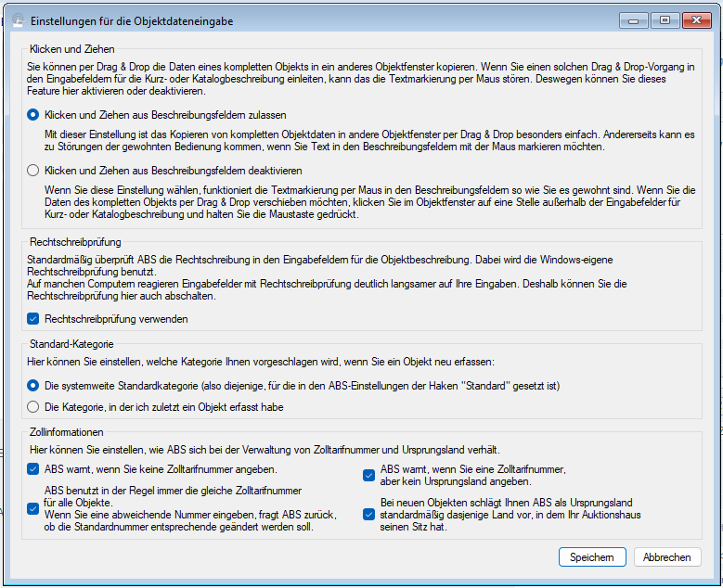This screenshot has height=588, width=723.
Task: Click the 'Standard-Kategorie' group heading
Action: [x=71, y=344]
